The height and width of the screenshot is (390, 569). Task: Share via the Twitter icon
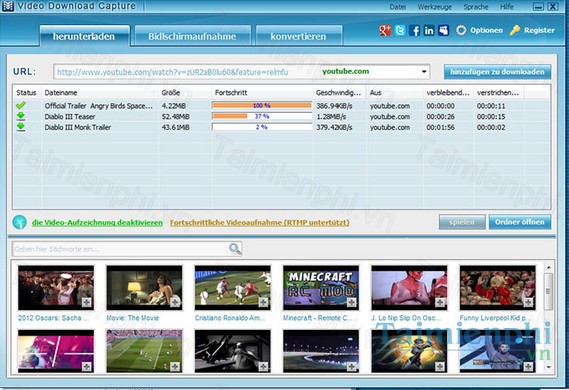[400, 30]
